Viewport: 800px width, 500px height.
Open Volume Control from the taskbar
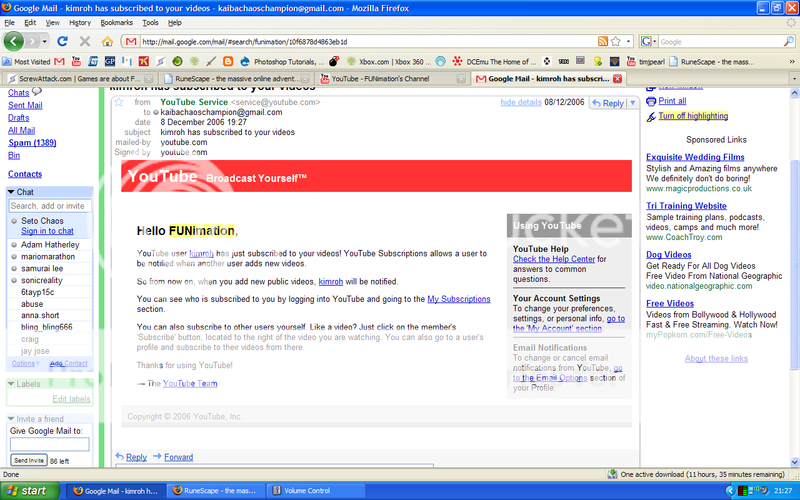[305, 491]
